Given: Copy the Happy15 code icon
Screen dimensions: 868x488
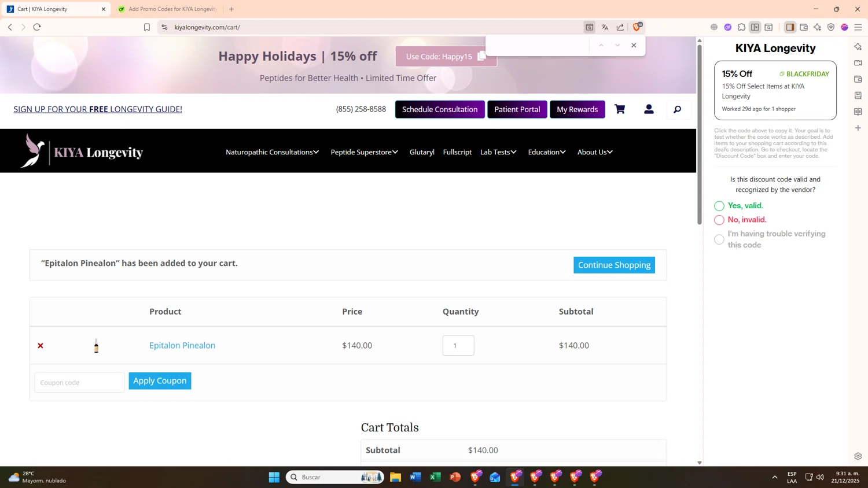Looking at the screenshot, I should click(481, 56).
